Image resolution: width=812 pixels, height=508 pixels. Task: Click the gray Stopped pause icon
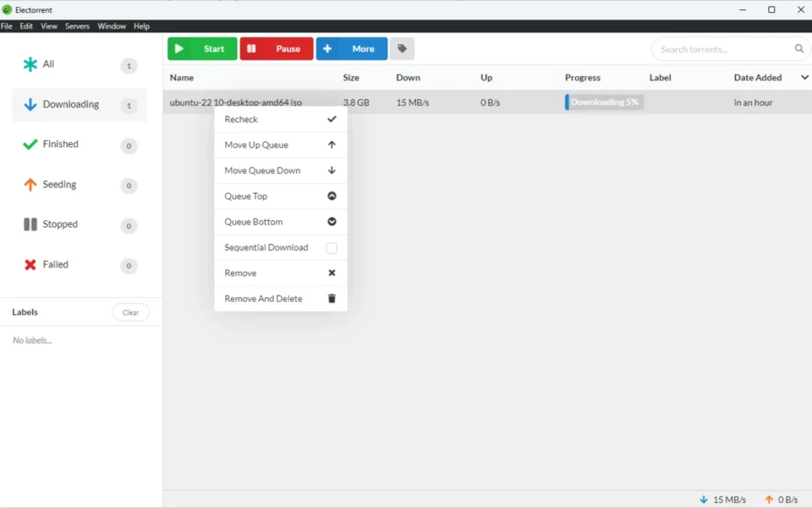tap(30, 224)
